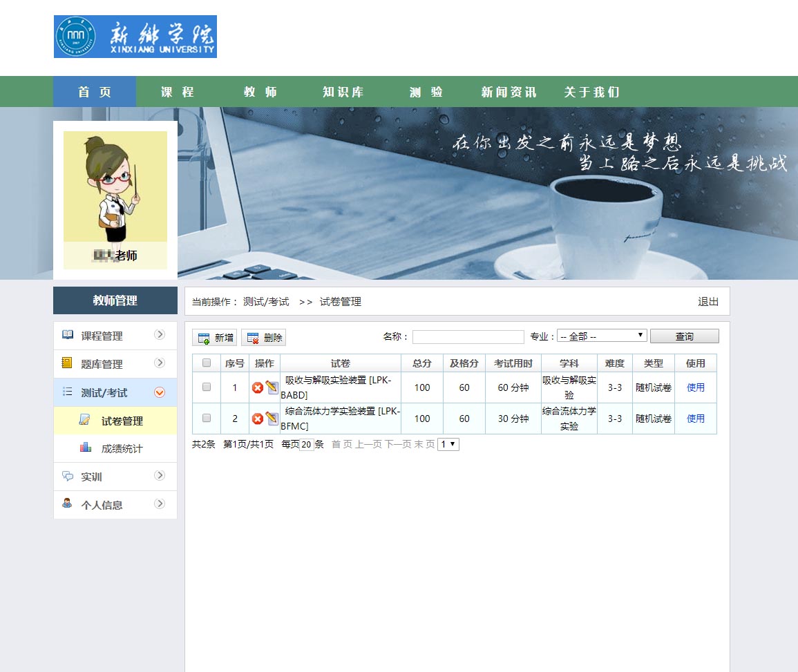Click the 名称 search input field
Screen dimensions: 798x672
tap(468, 337)
